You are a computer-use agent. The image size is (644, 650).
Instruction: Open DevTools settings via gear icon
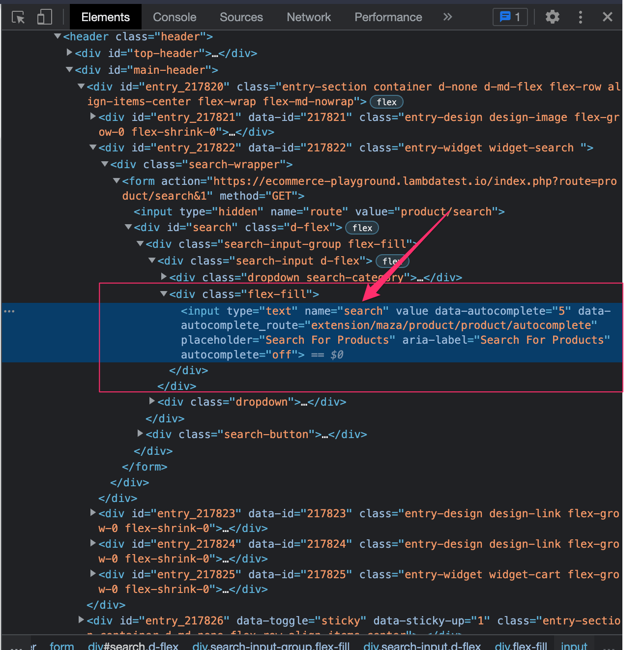pos(552,17)
